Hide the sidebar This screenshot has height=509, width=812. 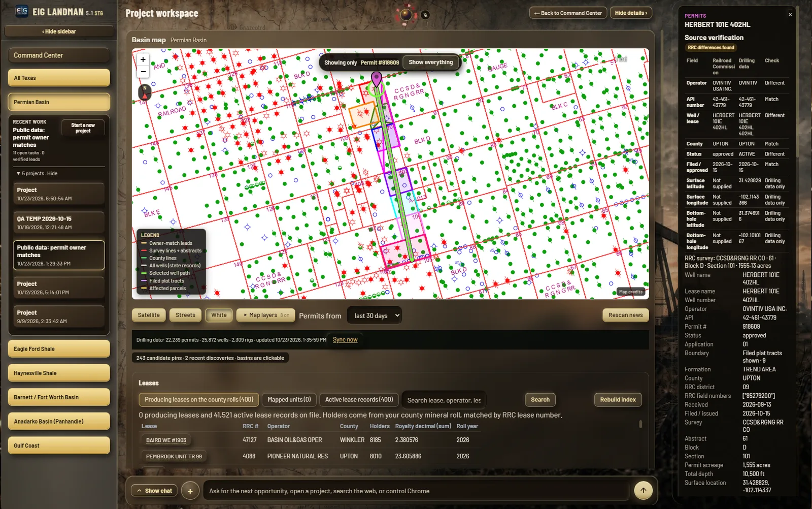[59, 31]
